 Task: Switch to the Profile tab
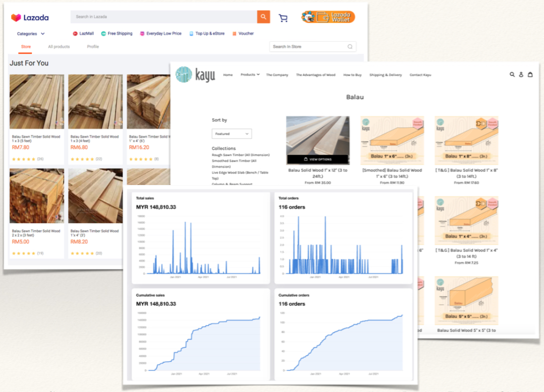point(93,47)
